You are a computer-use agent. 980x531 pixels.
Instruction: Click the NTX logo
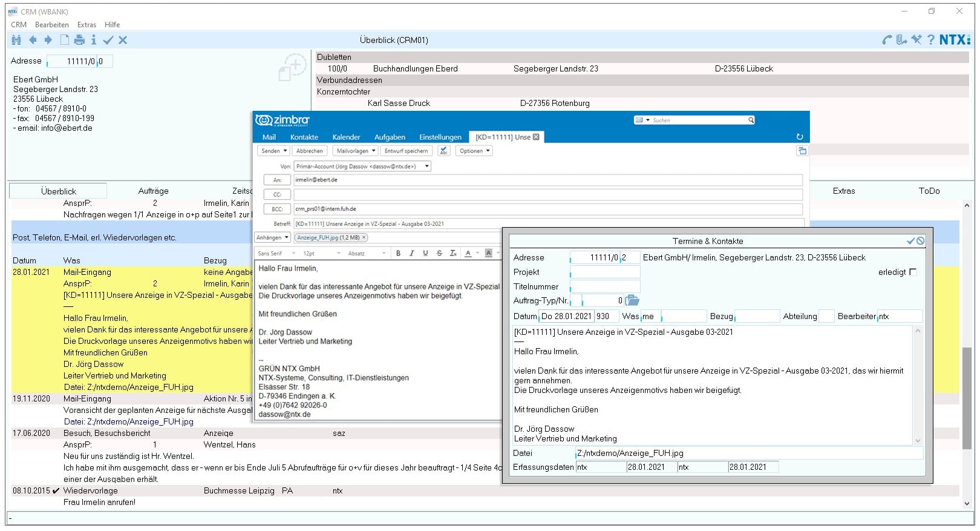(955, 40)
